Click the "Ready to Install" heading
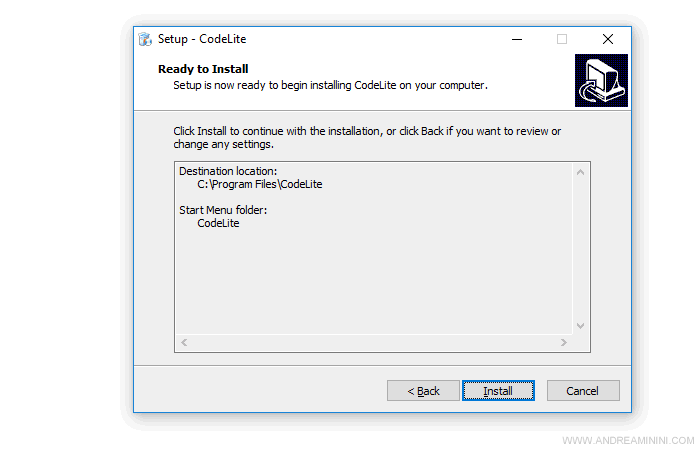This screenshot has width=700, height=450. 203,69
